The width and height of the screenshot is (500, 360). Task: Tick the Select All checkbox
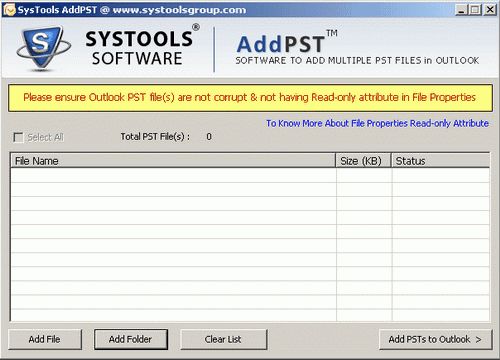pos(18,137)
